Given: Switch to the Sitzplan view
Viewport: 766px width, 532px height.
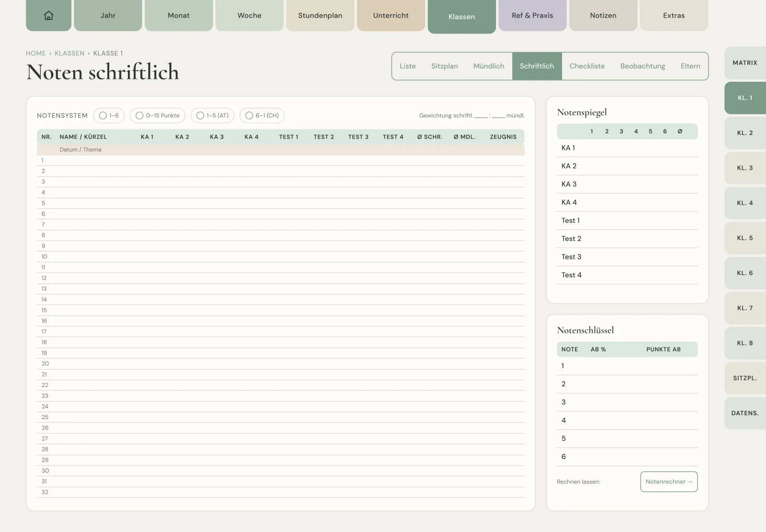Looking at the screenshot, I should (x=445, y=66).
